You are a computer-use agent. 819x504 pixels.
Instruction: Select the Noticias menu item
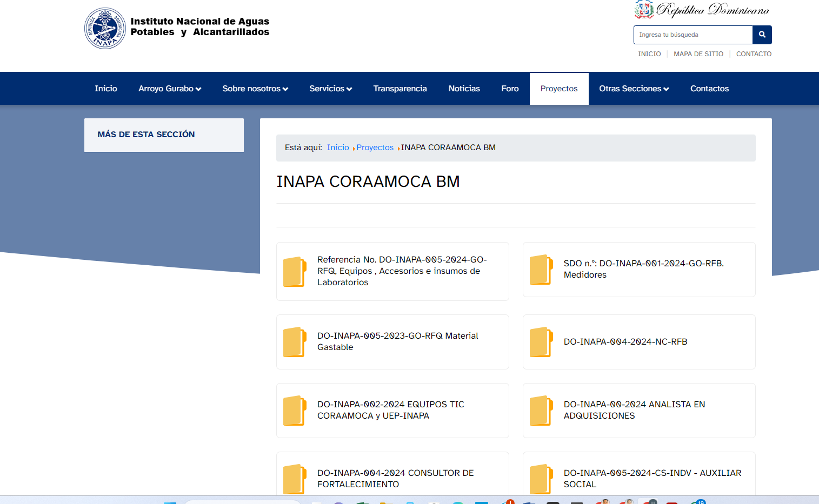464,89
